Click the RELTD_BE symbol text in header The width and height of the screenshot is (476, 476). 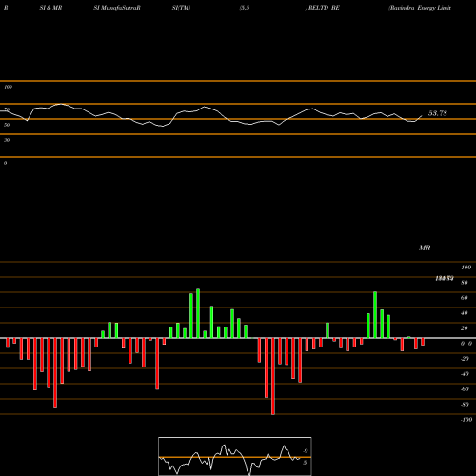pyautogui.click(x=323, y=8)
